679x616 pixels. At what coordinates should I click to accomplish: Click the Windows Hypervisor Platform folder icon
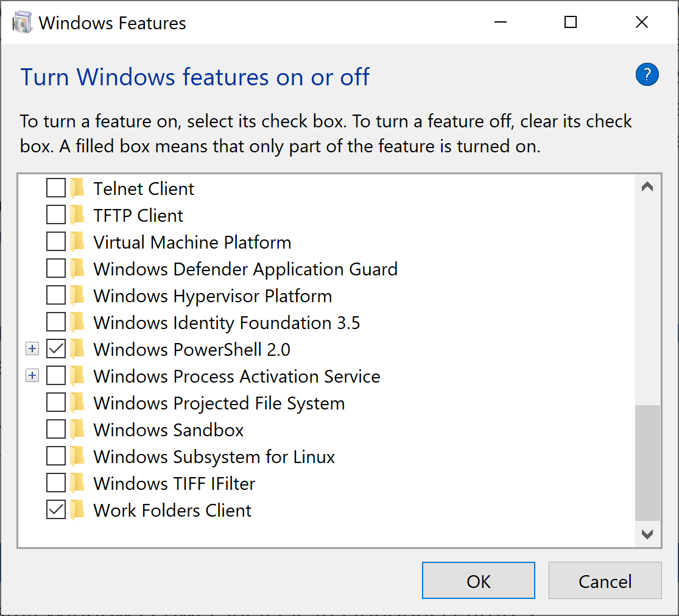coord(77,296)
